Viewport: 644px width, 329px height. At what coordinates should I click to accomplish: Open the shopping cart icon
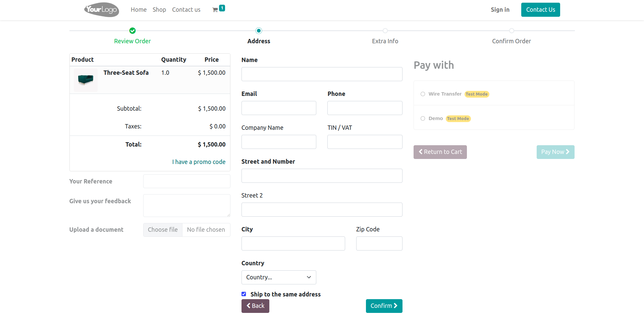click(x=215, y=10)
